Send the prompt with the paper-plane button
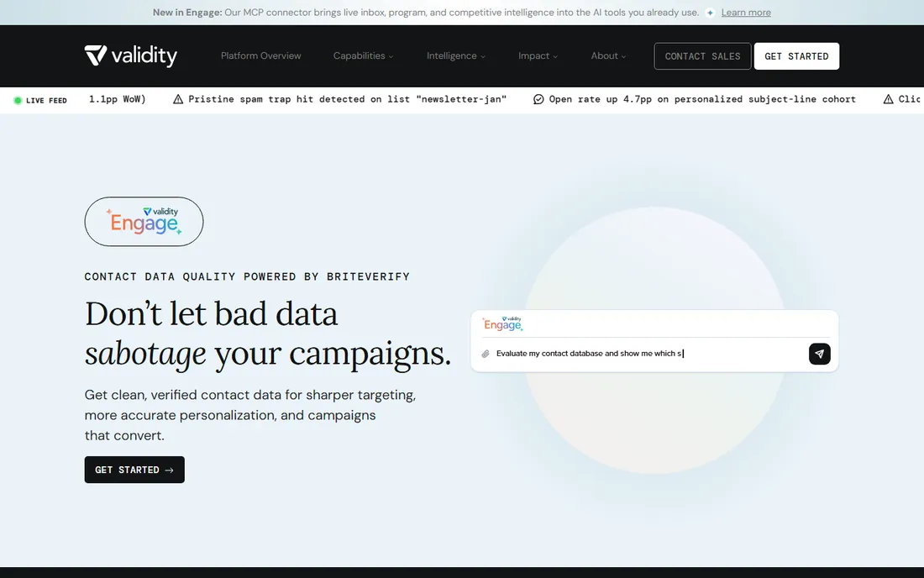The image size is (924, 578). click(x=819, y=354)
